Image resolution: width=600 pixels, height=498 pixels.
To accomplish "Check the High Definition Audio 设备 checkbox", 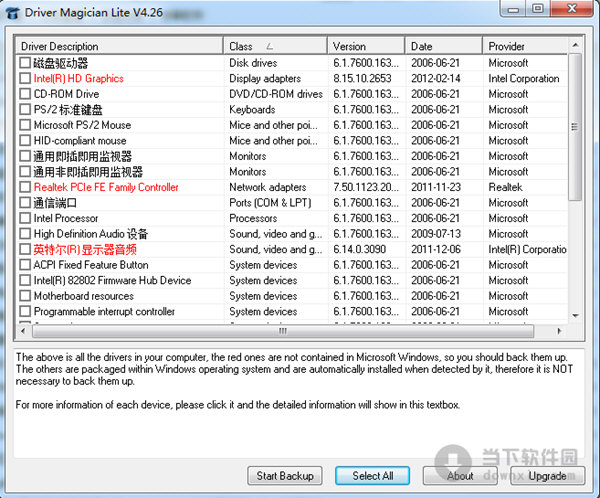I will point(25,234).
